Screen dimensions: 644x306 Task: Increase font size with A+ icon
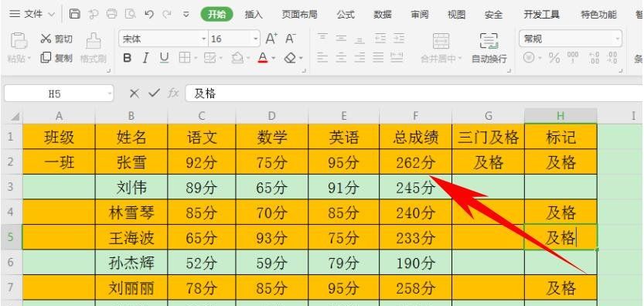[271, 39]
